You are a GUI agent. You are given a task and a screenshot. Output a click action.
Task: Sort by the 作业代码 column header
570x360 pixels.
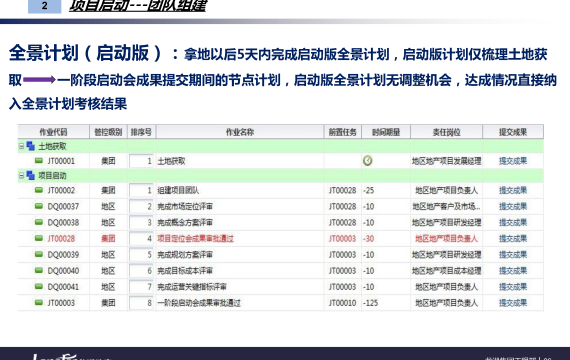[54, 132]
